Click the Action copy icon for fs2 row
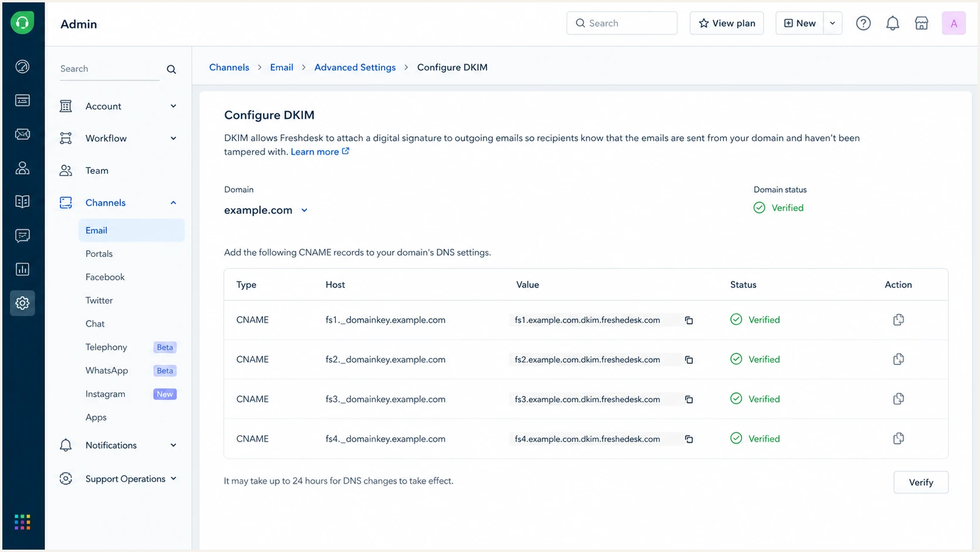Image resolution: width=980 pixels, height=552 pixels. [x=899, y=359]
